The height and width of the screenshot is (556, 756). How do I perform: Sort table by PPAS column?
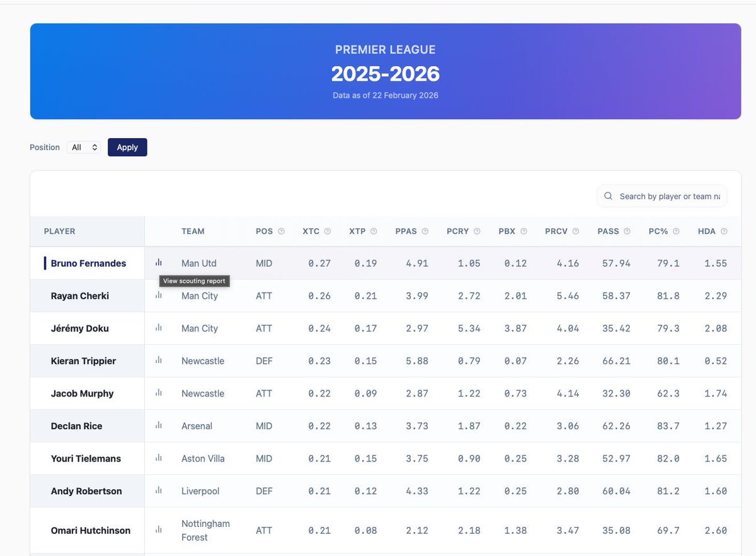click(x=406, y=231)
